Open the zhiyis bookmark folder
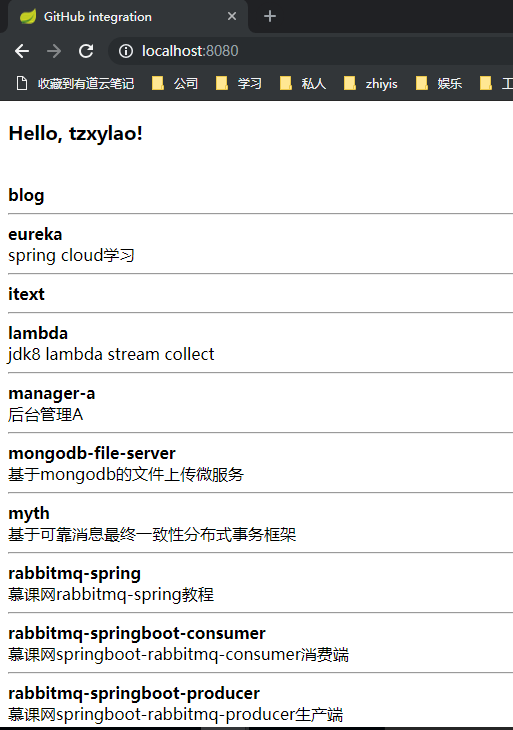513x730 pixels. coord(371,84)
